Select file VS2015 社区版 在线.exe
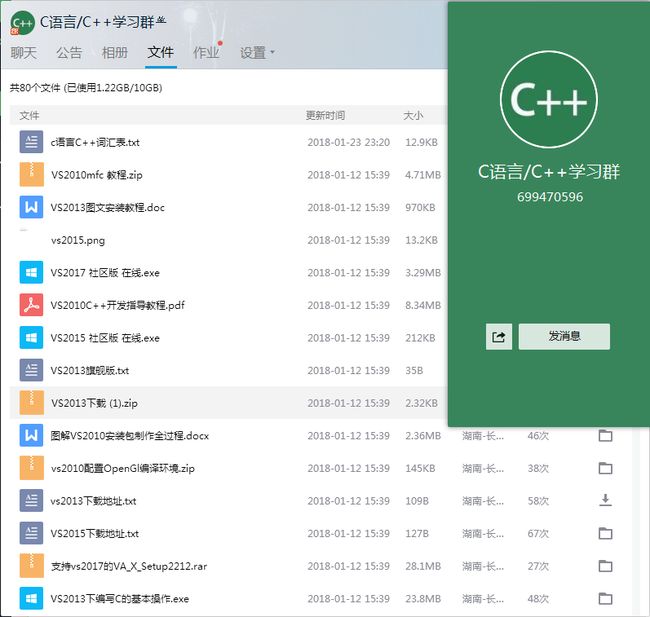The height and width of the screenshot is (617, 650). [x=105, y=338]
